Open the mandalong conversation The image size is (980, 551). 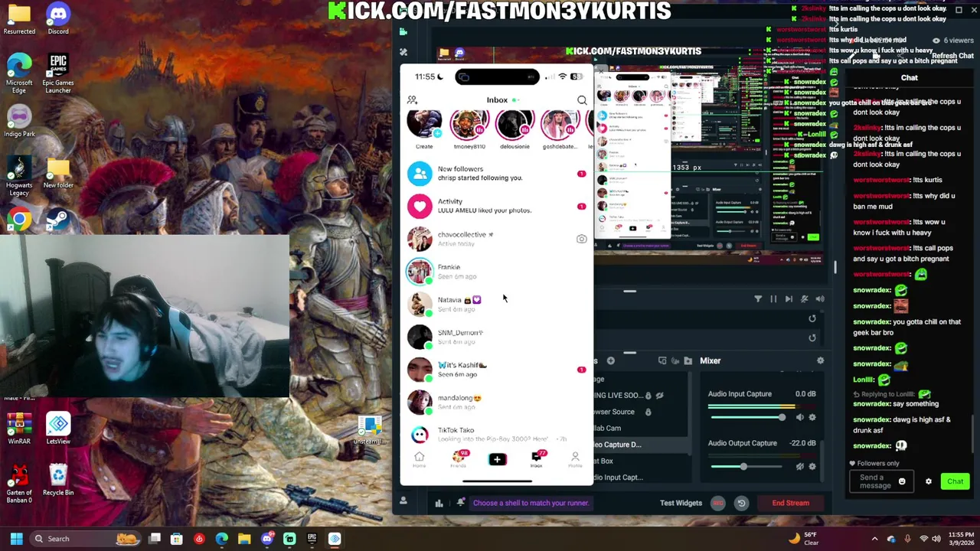click(x=497, y=402)
